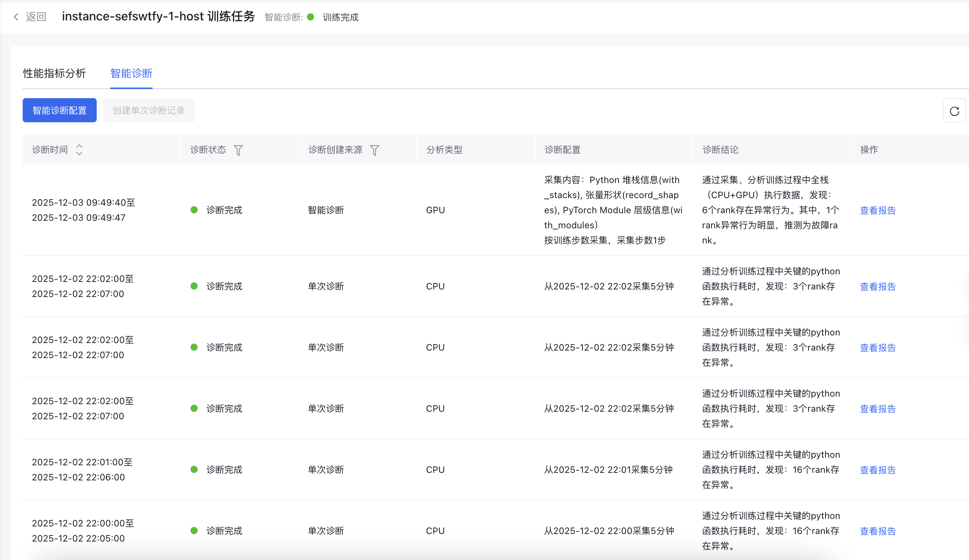Click the 诊断结论 column header
This screenshot has height=560, width=969.
coord(720,149)
